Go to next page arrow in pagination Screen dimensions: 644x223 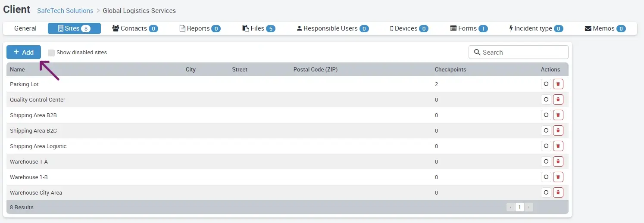coord(529,207)
